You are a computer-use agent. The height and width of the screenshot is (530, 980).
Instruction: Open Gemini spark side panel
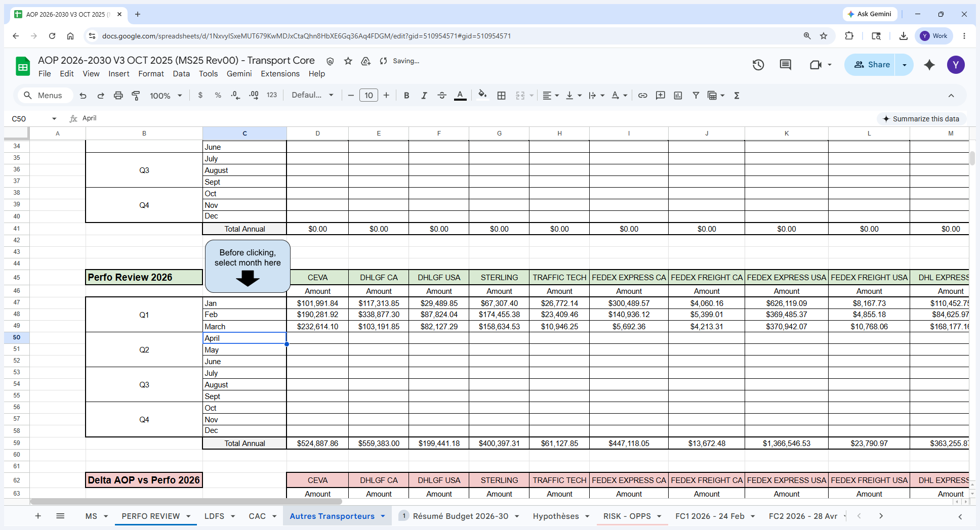pyautogui.click(x=929, y=65)
